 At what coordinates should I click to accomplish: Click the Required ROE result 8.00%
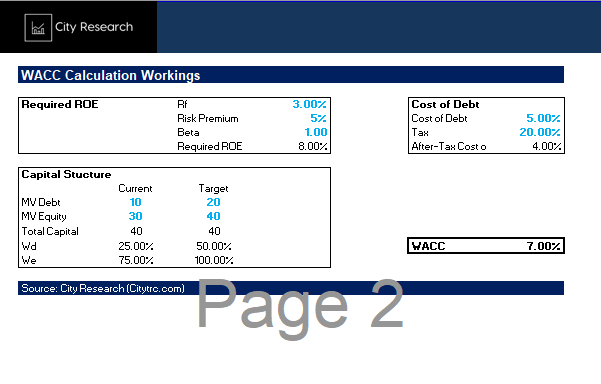pos(313,146)
